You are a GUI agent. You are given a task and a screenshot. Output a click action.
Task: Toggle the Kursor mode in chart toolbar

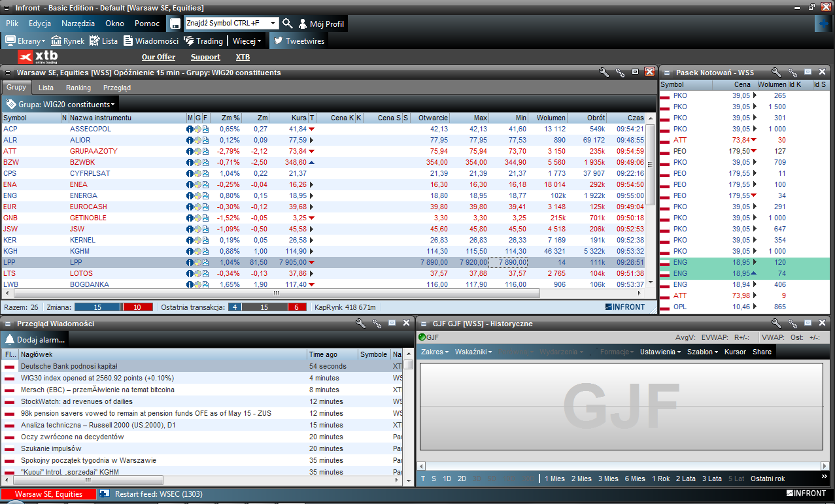[735, 352]
